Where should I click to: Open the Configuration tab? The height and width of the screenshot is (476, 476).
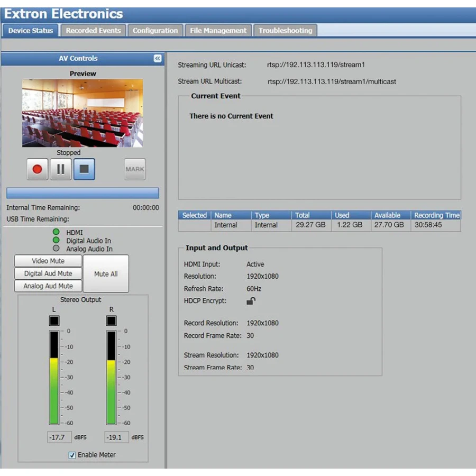pyautogui.click(x=155, y=31)
